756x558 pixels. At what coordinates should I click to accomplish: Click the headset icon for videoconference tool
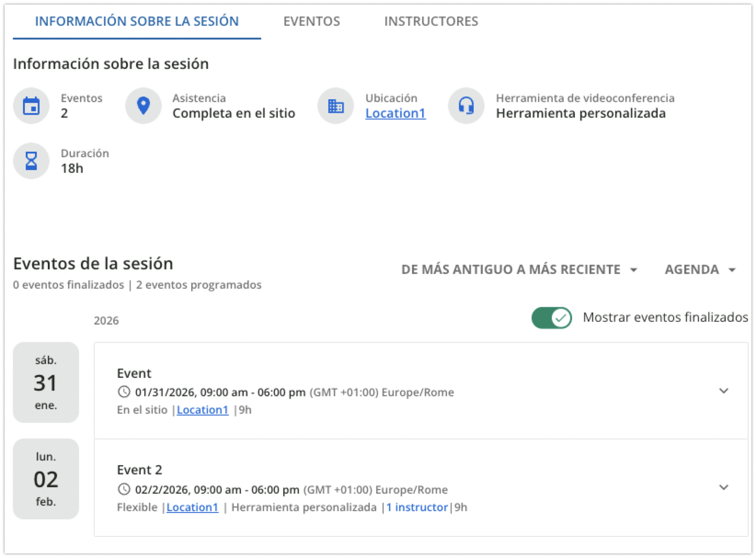(x=466, y=106)
